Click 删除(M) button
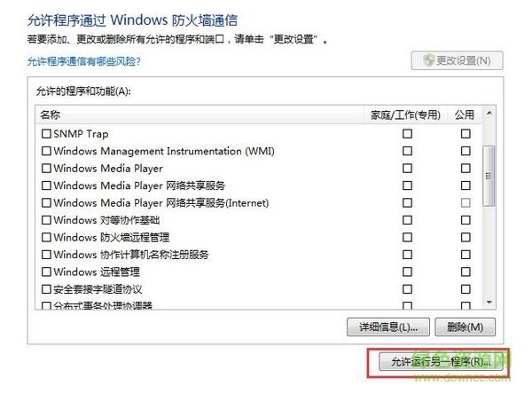Viewport: 532px width, 394px height. pos(465,327)
